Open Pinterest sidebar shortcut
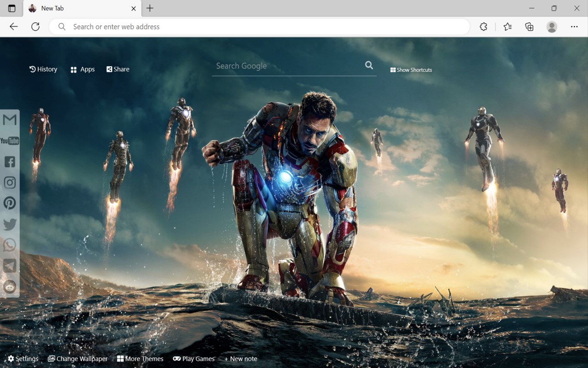Viewport: 588px width, 368px height. [x=10, y=203]
